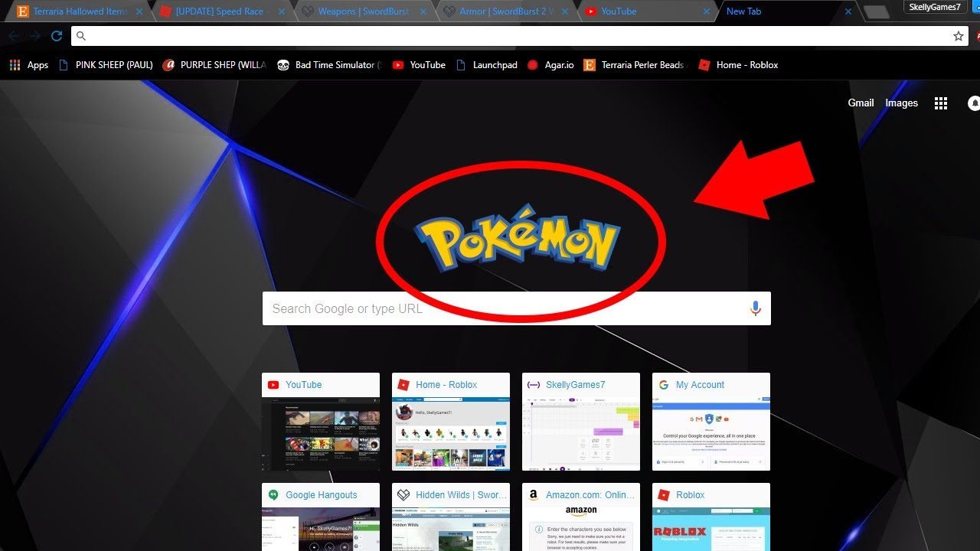Viewport: 980px width, 551px height.
Task: Reload the page with the refresh icon
Action: point(57,36)
